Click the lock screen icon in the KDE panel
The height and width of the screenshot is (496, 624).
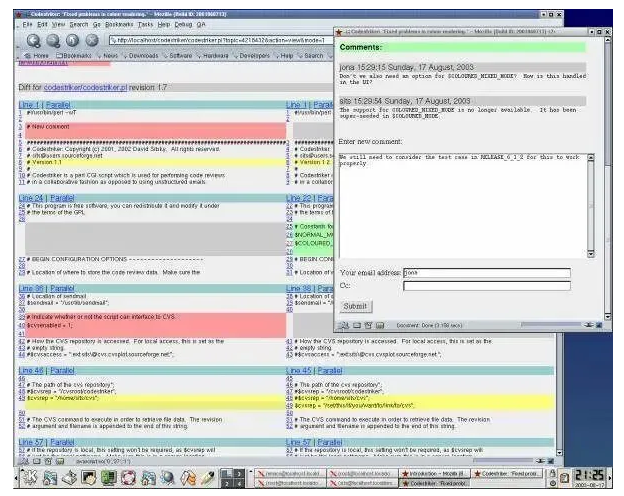[x=552, y=473]
